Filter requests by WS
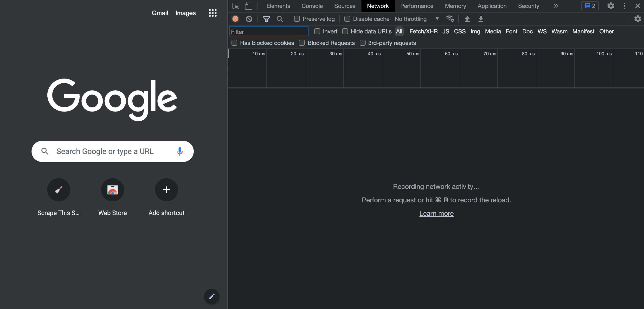Screen dimensions: 644x309 542,31
